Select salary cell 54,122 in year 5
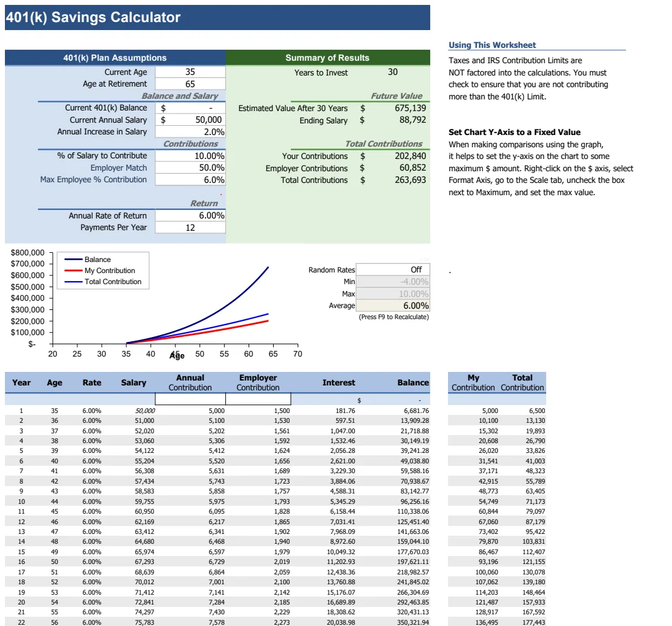672x626 pixels. pos(144,450)
